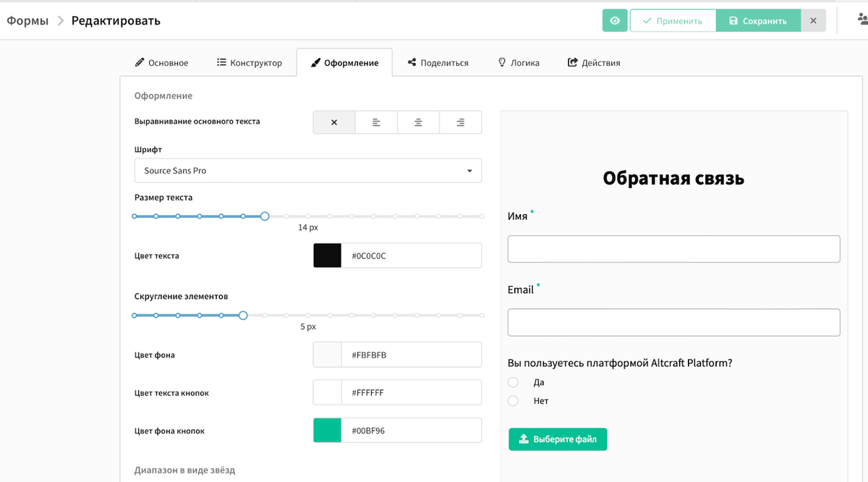Viewport: 868px width, 482px height.
Task: Click the Редактировать breadcrumb text
Action: (x=116, y=20)
